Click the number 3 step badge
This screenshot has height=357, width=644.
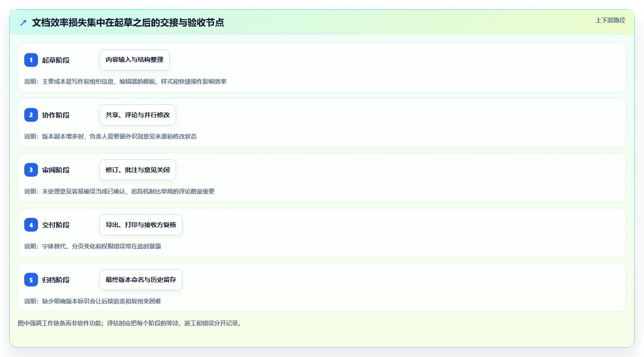pyautogui.click(x=31, y=170)
